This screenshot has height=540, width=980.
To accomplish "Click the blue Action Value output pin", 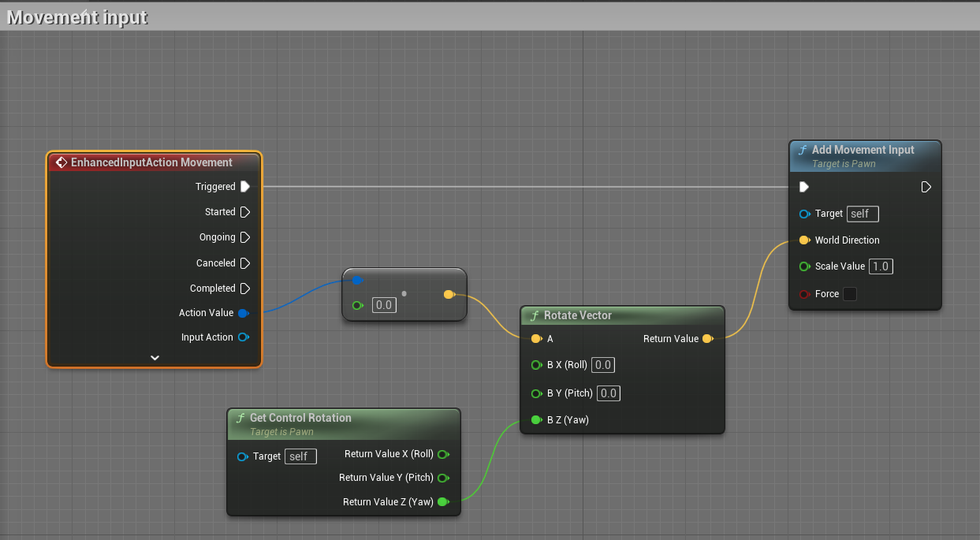I will (244, 313).
